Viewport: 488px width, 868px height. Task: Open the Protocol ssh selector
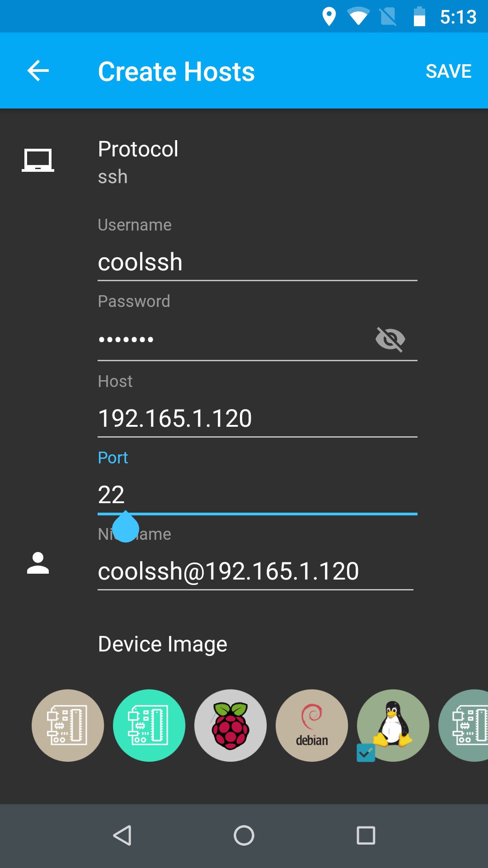(x=138, y=162)
